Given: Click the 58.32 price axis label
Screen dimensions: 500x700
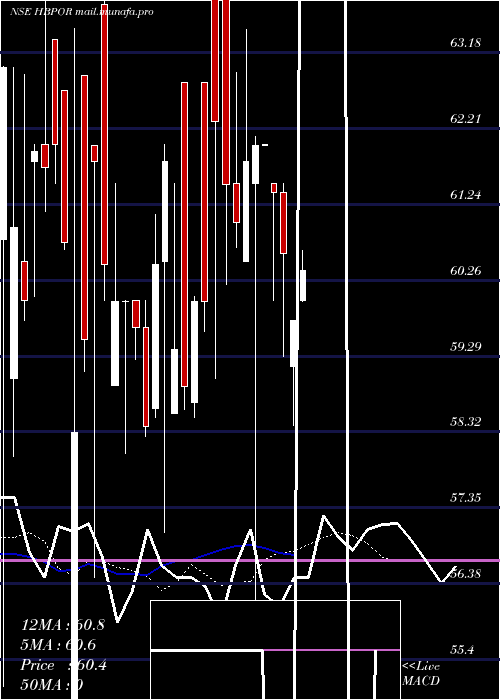Looking at the screenshot, I should 466,421.
